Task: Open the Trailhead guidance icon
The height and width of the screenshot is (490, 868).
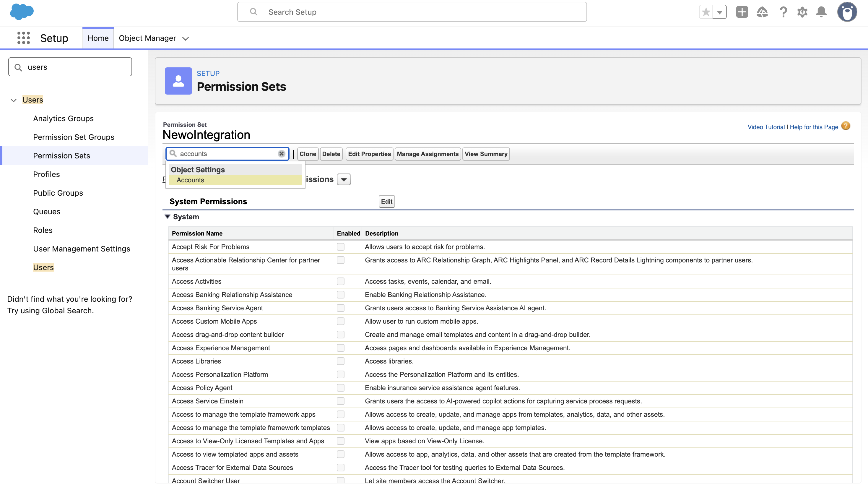Action: click(x=762, y=12)
